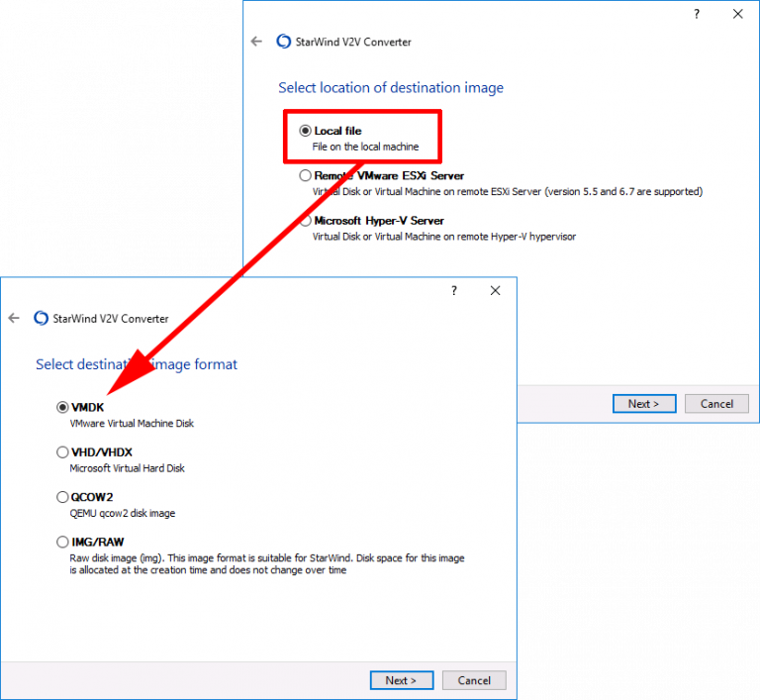The image size is (760, 700).
Task: Close the destination image format window
Action: (x=495, y=290)
